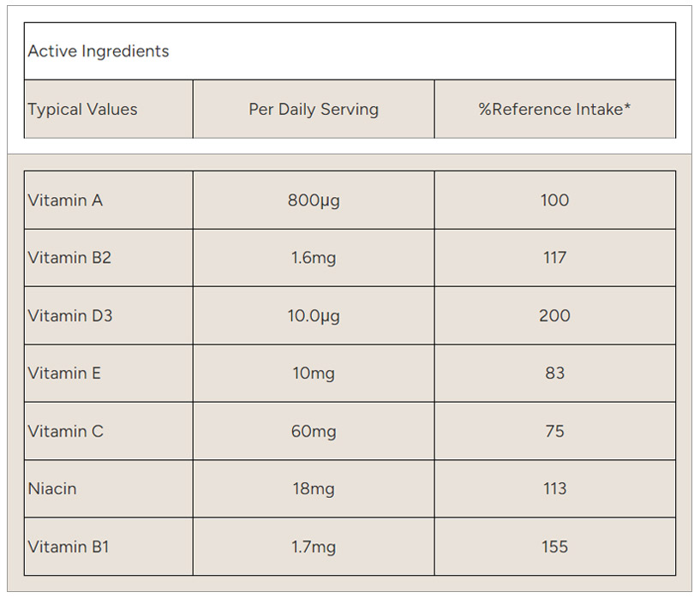This screenshot has width=700, height=598.
Task: Click the 1.6mg serving value
Action: 314,258
